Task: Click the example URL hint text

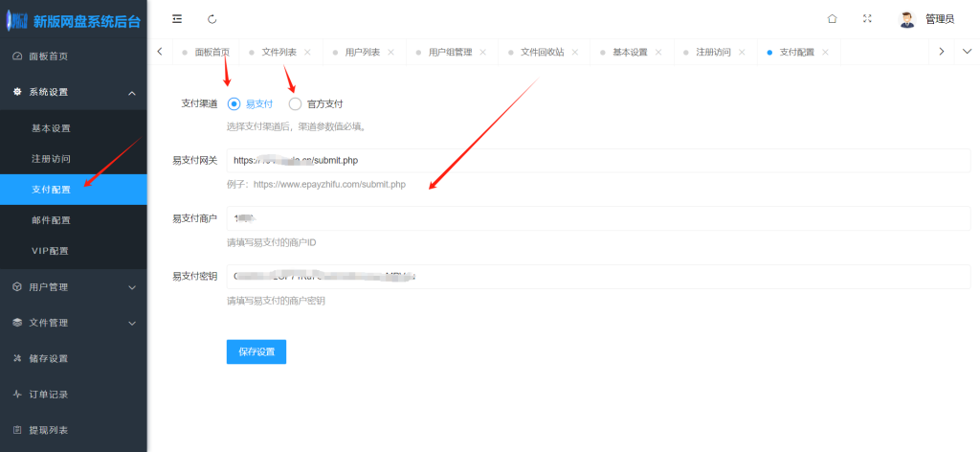Action: pyautogui.click(x=316, y=185)
